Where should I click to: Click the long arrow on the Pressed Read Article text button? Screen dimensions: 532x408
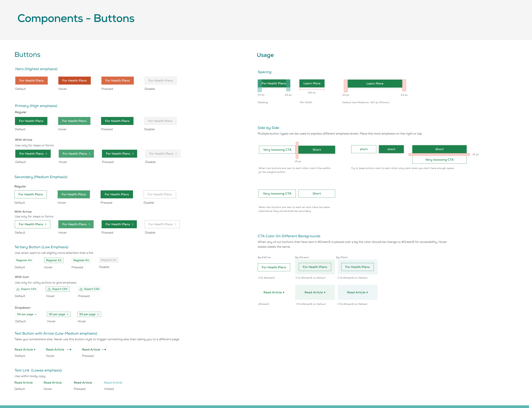click(104, 350)
